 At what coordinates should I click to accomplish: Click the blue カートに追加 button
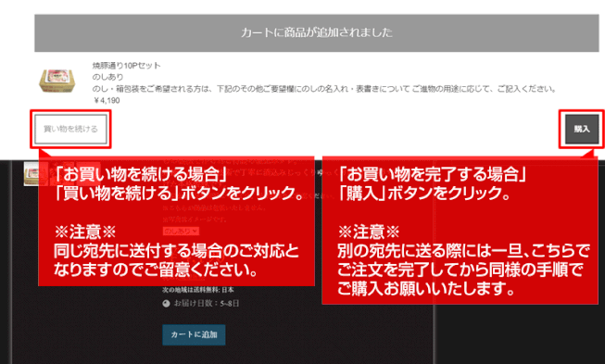[194, 334]
